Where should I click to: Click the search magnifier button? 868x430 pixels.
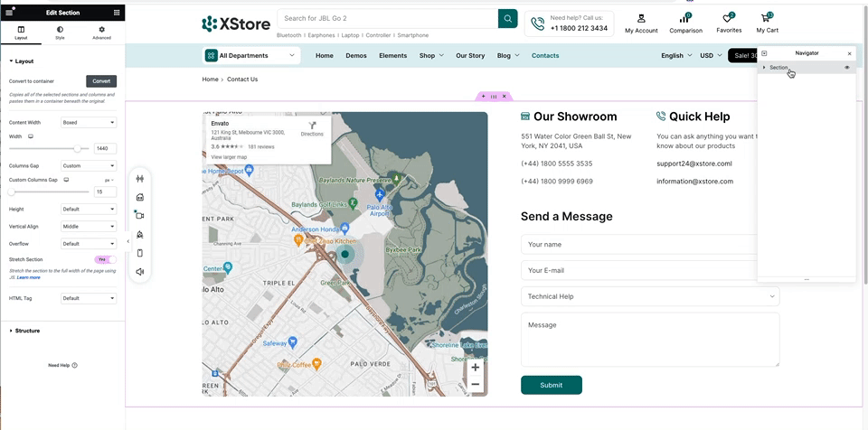click(x=507, y=18)
